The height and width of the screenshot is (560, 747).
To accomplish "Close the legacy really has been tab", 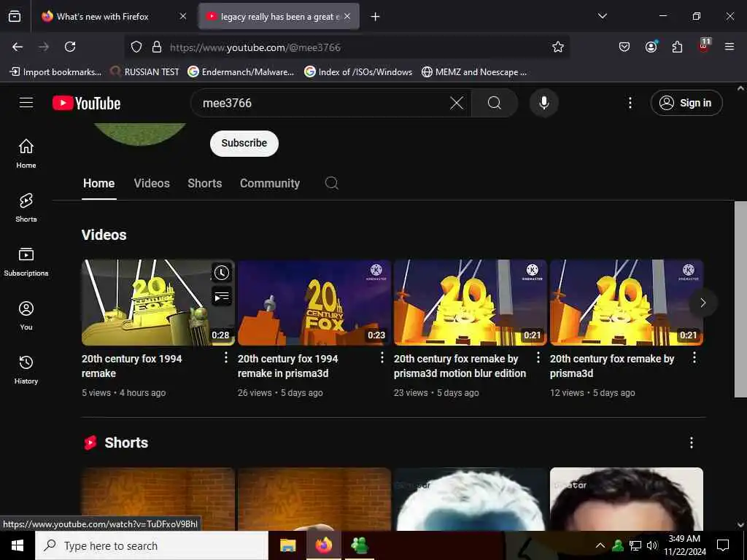I will (347, 16).
